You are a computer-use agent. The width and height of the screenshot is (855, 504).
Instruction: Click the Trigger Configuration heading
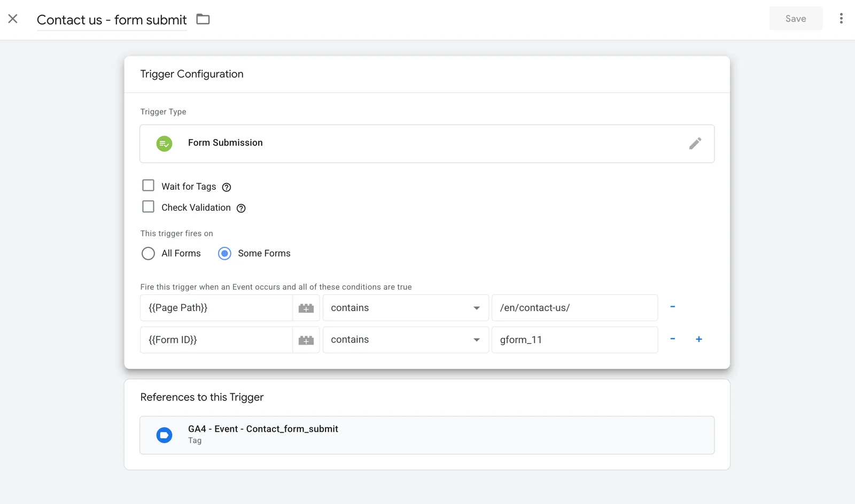(192, 74)
